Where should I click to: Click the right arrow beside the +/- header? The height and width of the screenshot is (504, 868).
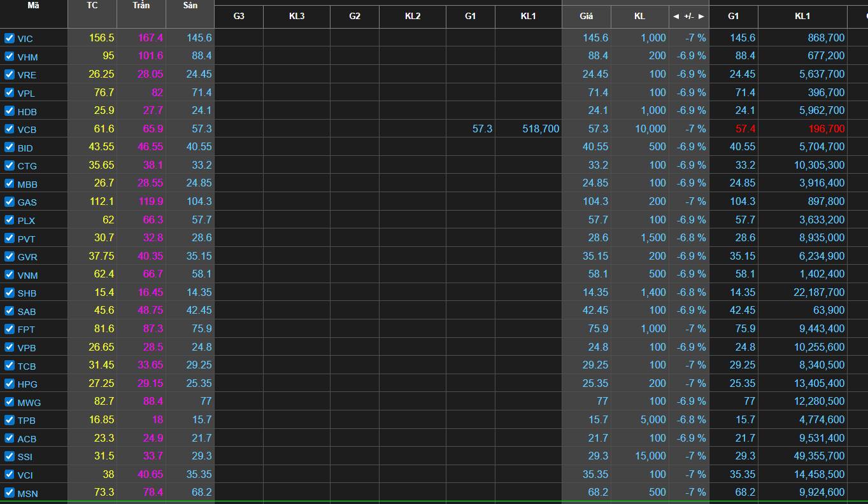click(701, 16)
